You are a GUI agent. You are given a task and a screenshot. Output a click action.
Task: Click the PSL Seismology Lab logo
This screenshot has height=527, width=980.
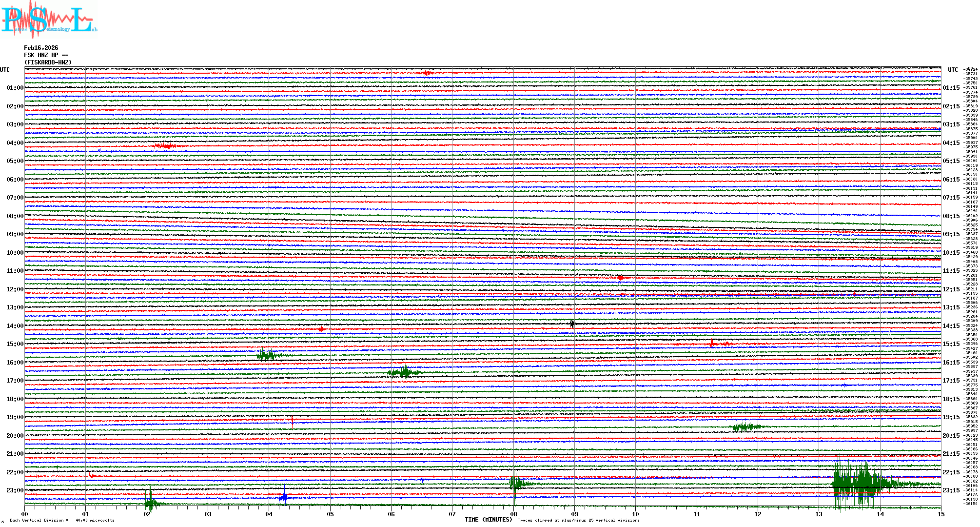point(49,20)
